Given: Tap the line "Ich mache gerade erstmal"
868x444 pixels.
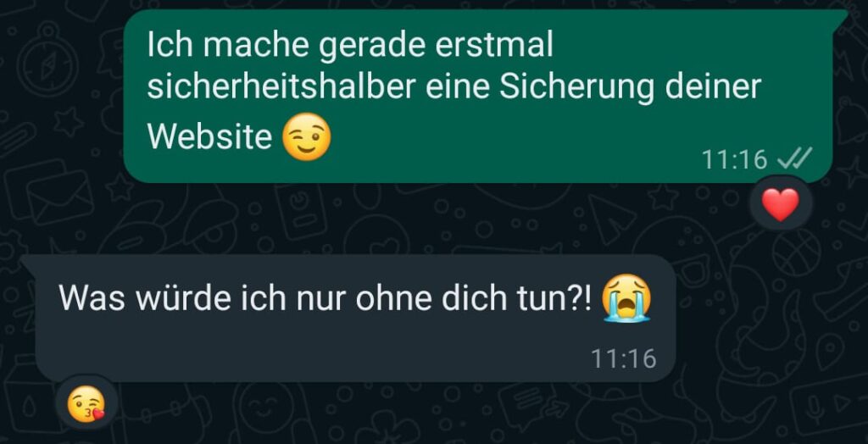Looking at the screenshot, I should (350, 46).
